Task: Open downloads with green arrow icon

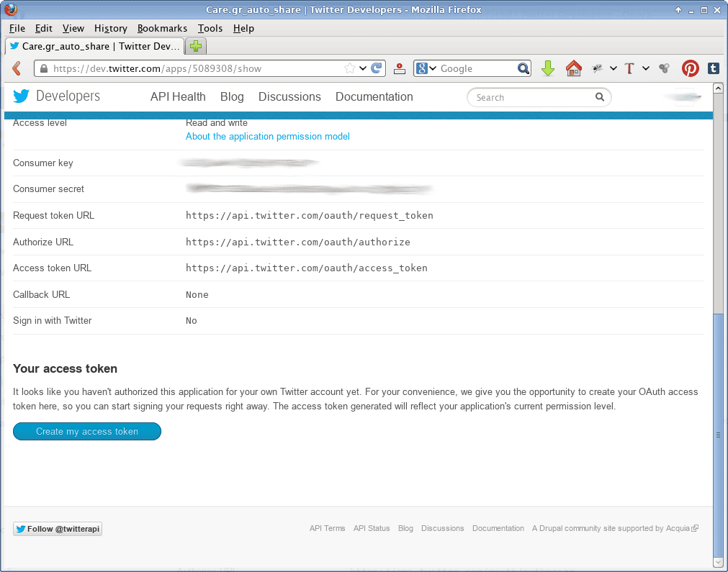Action: (548, 68)
